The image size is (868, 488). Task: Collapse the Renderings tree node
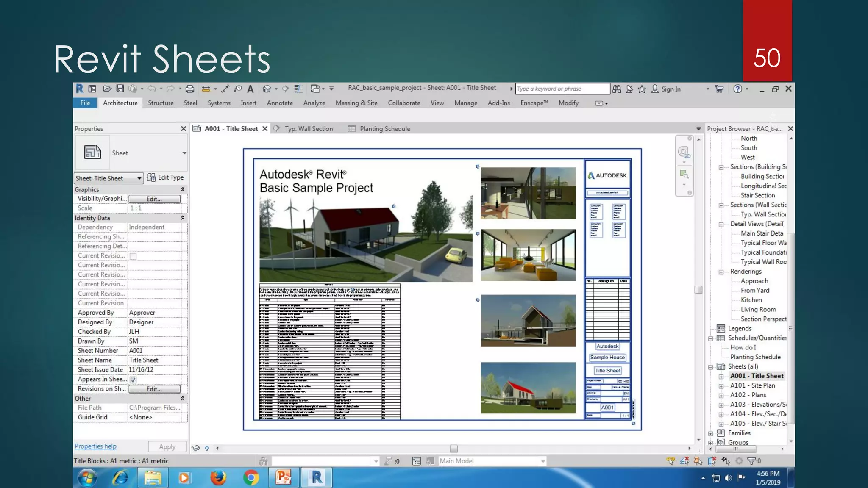point(721,272)
